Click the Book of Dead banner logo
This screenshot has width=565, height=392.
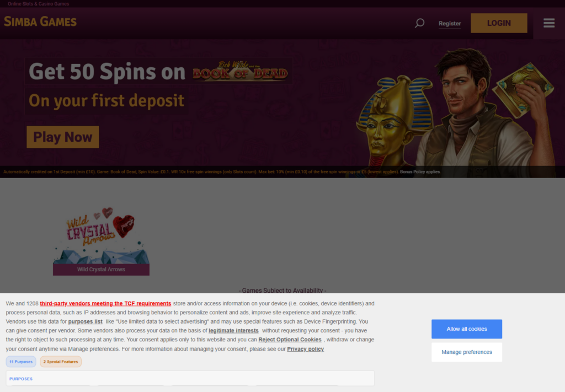click(x=240, y=71)
